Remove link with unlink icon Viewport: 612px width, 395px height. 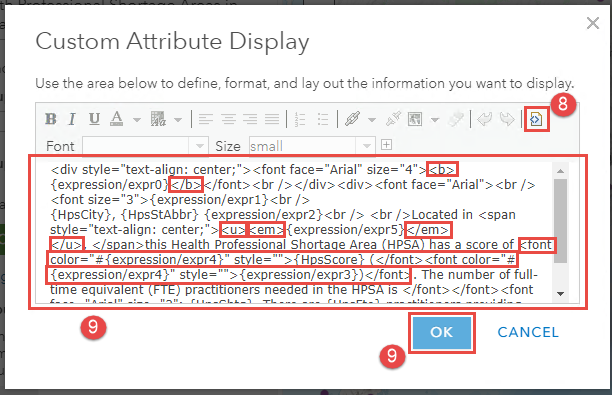click(393, 119)
